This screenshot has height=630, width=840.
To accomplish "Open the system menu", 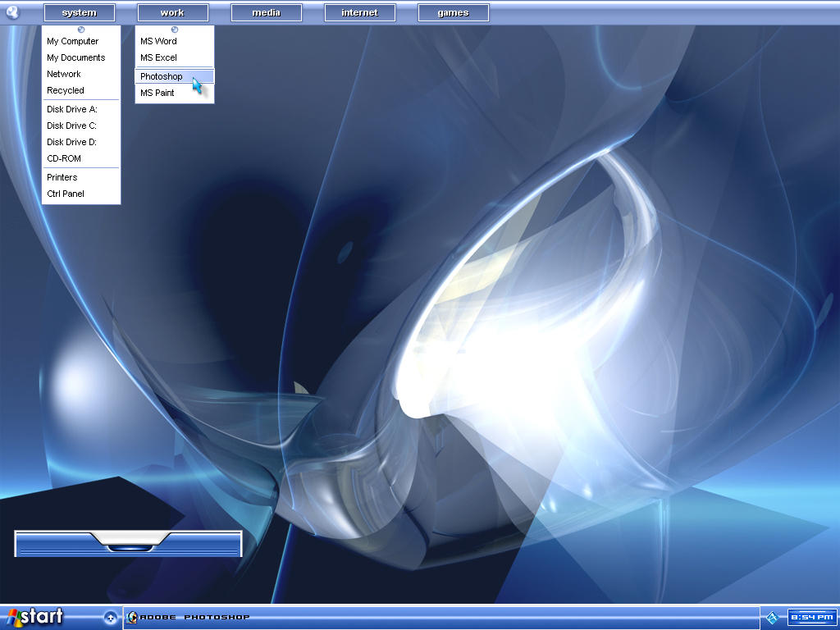I will 80,12.
